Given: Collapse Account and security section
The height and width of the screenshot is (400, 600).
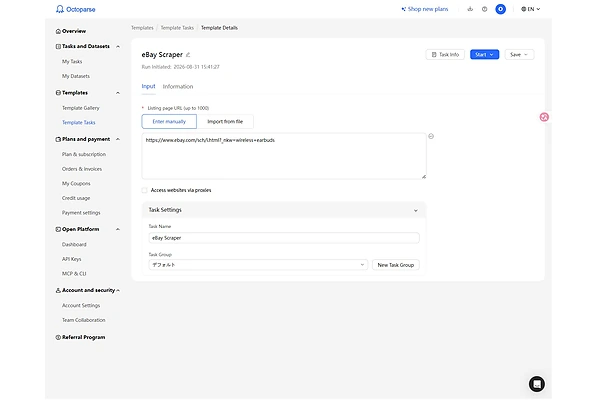Looking at the screenshot, I should 118,291.
